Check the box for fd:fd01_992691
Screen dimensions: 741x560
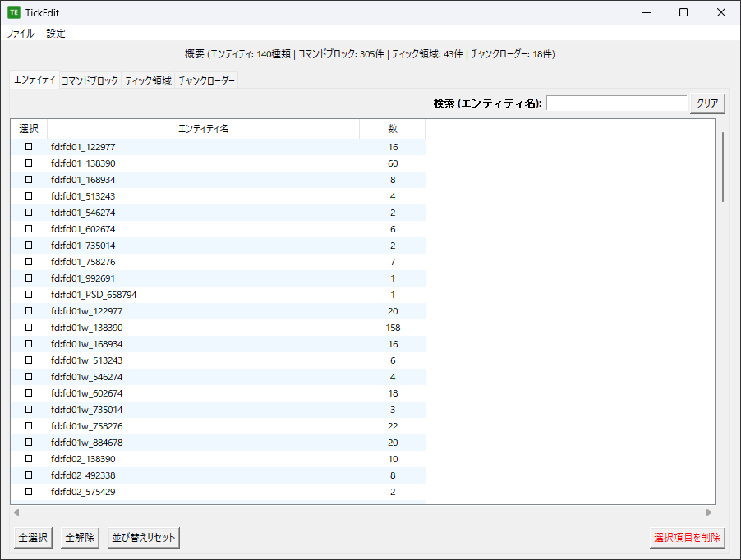[29, 278]
